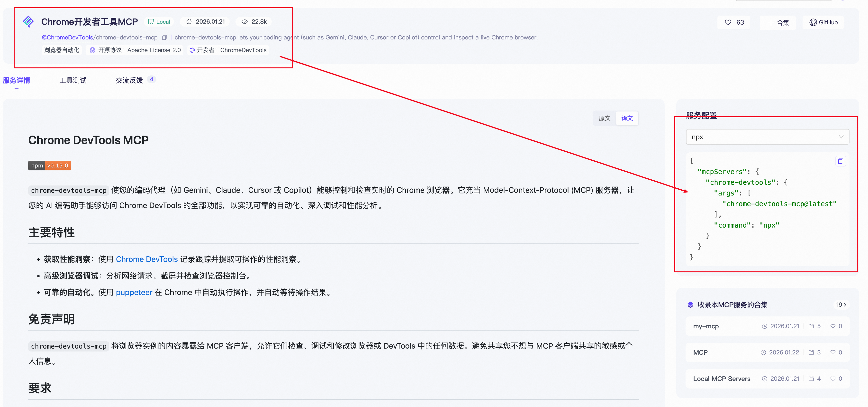Screen dimensions: 868x407
Task: Open the GitHub repository button
Action: 823,22
